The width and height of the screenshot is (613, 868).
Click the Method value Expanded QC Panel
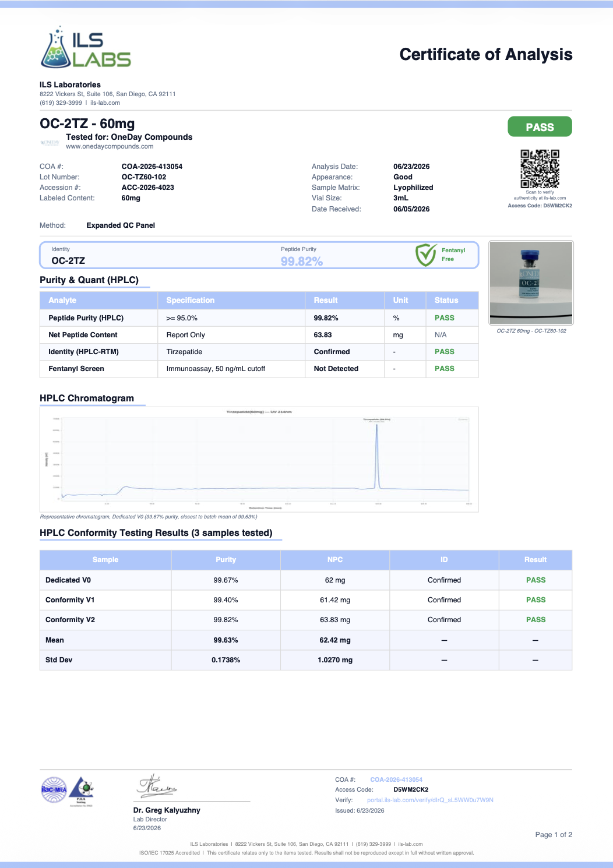point(121,225)
